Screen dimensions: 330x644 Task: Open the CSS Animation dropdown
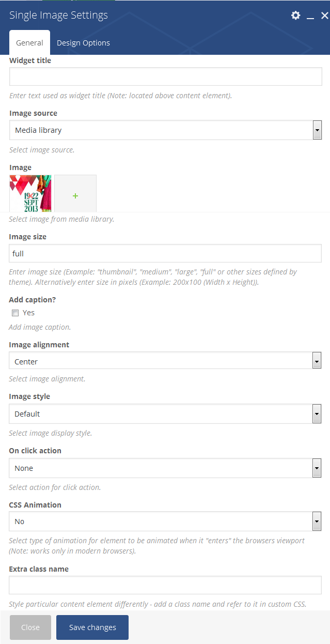click(x=165, y=522)
